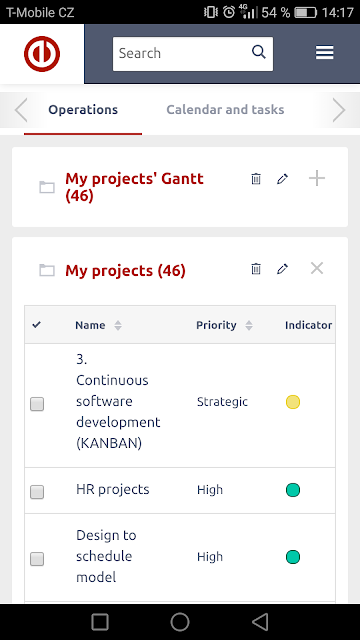
Task: Click the yellow indicator for Continuous software development
Action: (x=293, y=402)
